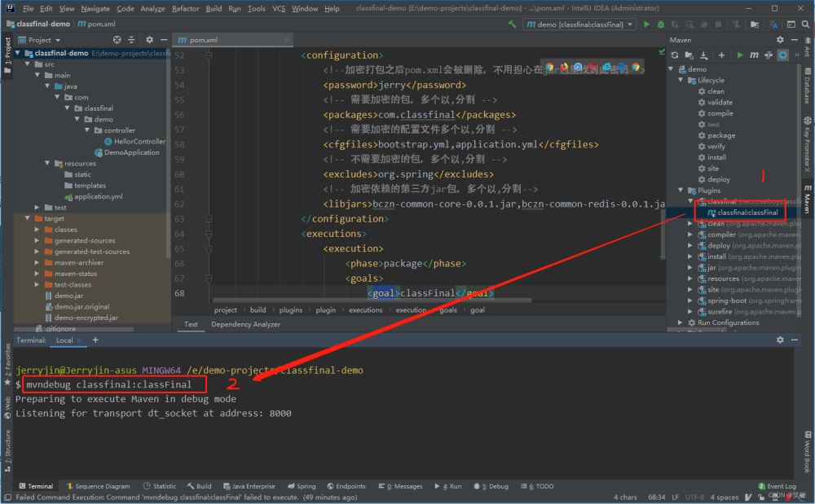Viewport: 815px width, 504px height.
Task: Close the Local terminal tab
Action: [79, 340]
